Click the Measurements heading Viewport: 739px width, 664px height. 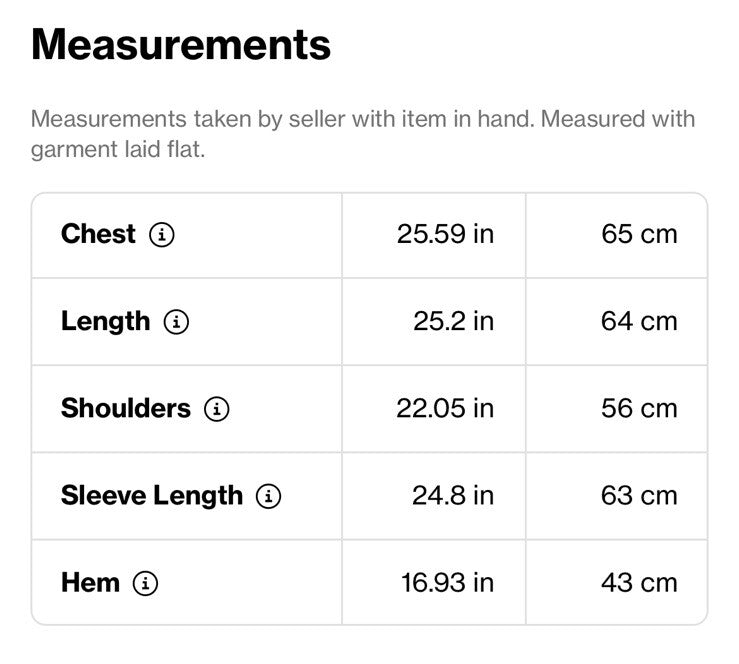[x=181, y=45]
